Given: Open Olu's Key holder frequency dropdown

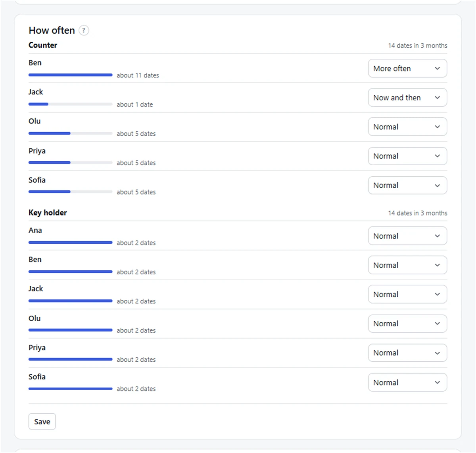Looking at the screenshot, I should click(407, 324).
